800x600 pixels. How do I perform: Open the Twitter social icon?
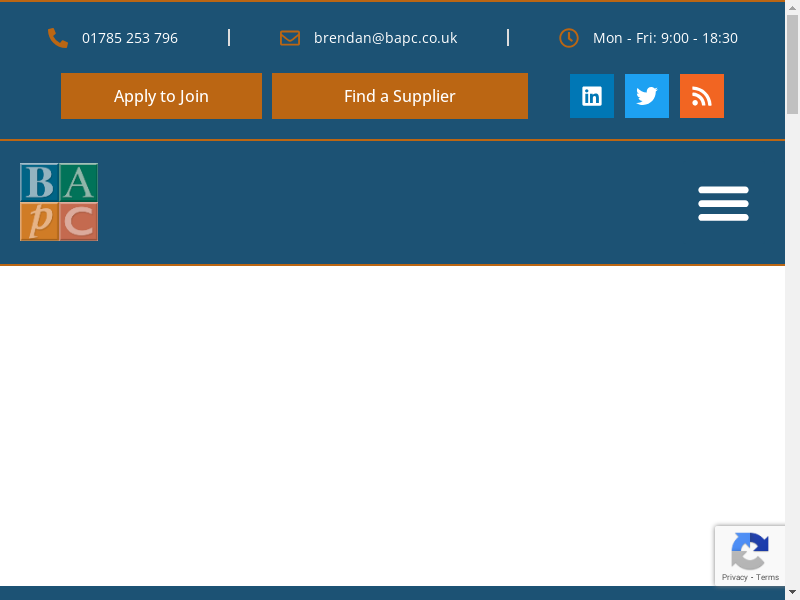coord(647,96)
